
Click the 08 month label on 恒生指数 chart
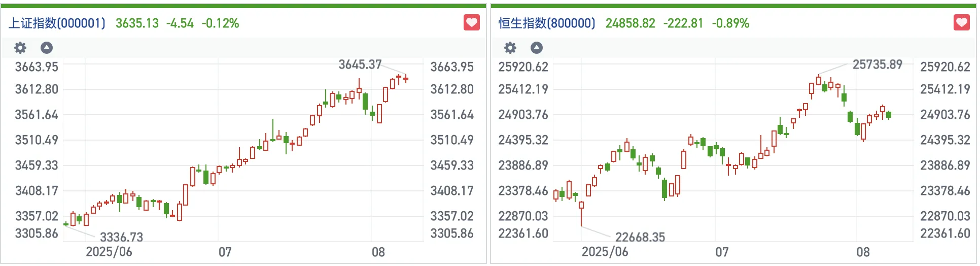(863, 252)
